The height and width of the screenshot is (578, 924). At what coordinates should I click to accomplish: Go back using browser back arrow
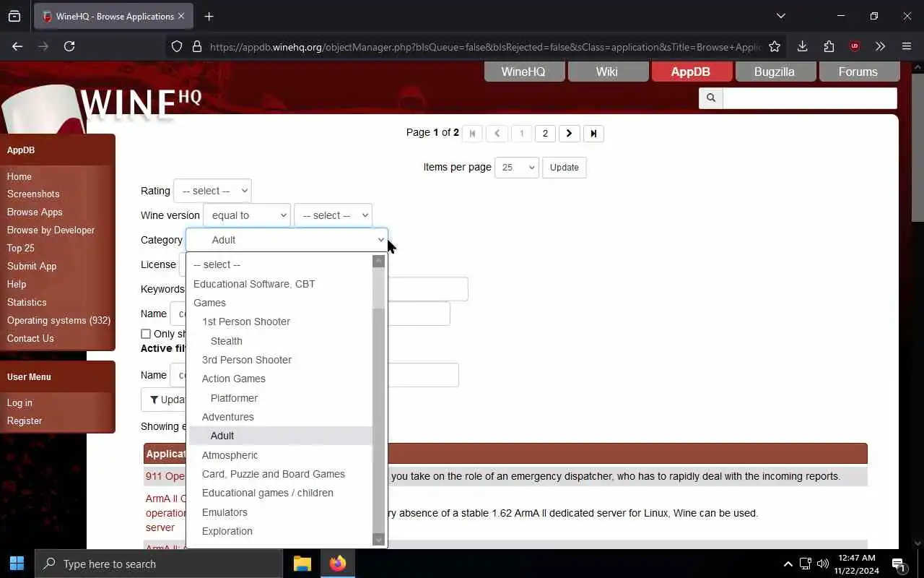tap(17, 46)
